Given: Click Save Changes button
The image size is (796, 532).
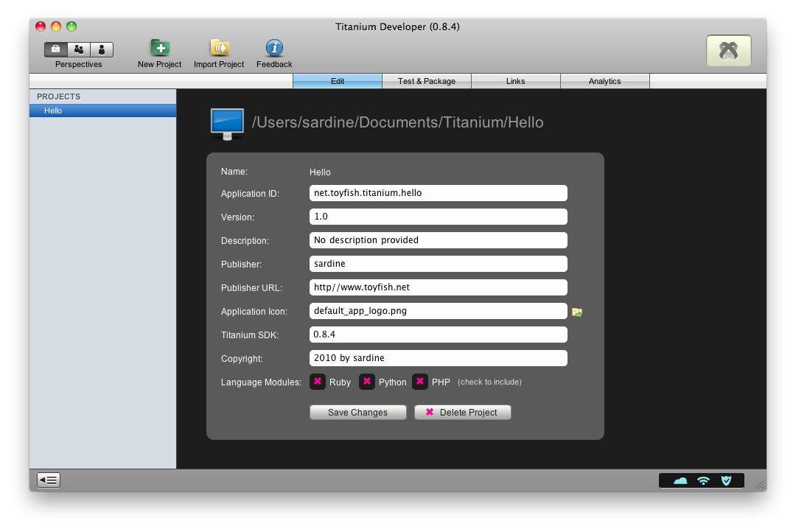Looking at the screenshot, I should tap(358, 412).
